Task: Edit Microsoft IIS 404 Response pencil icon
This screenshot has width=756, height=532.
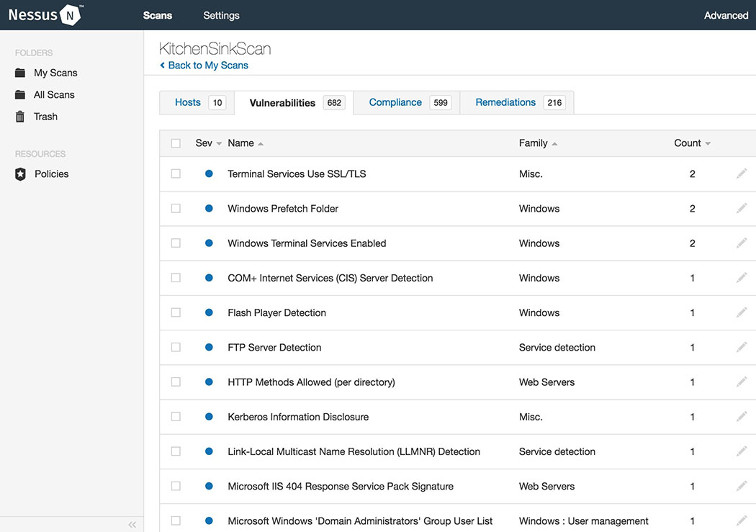Action: (742, 486)
